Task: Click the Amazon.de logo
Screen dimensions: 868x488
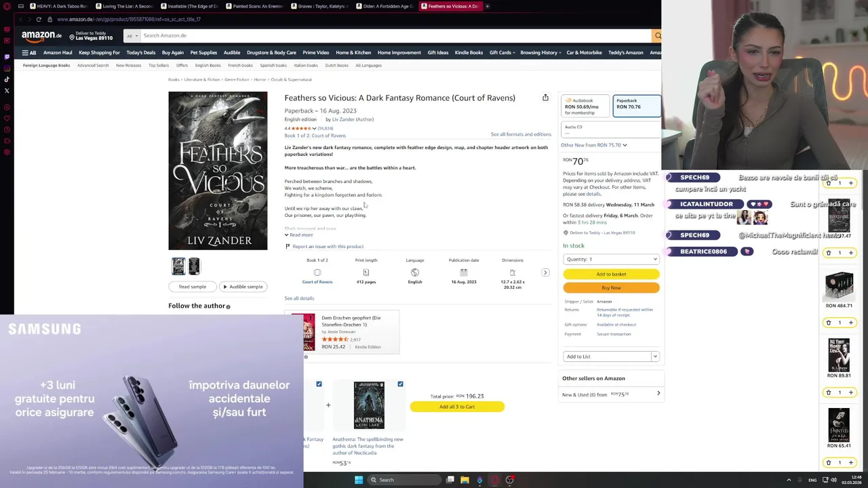Action: tap(41, 36)
